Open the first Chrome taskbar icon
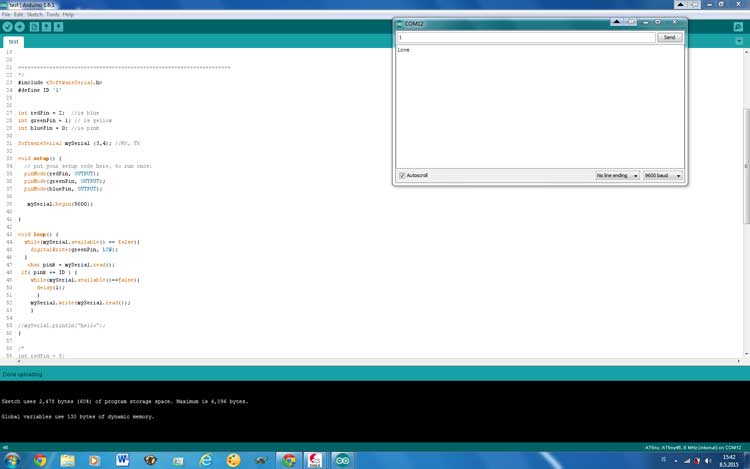 click(x=40, y=460)
